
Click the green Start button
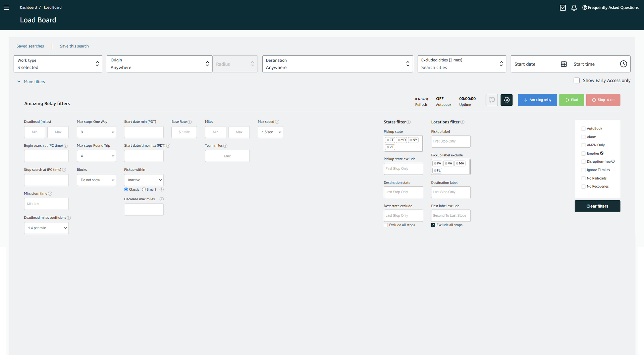coord(571,100)
